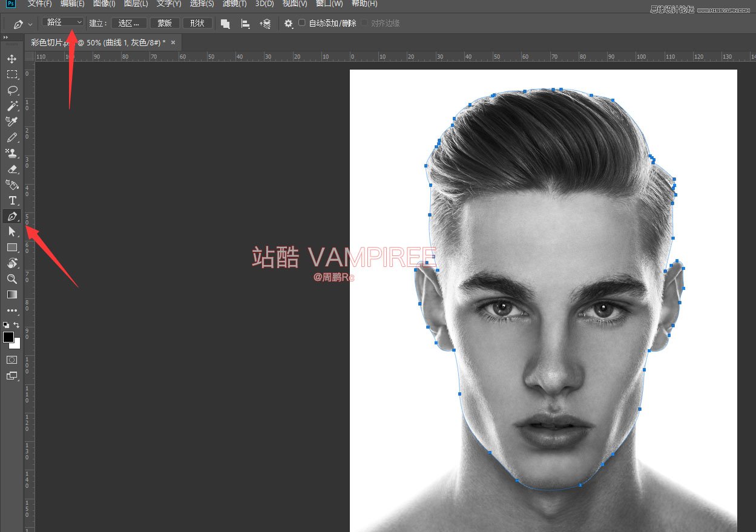Open the 图层(L) menu
Screen dimensions: 756x532
coord(136,4)
